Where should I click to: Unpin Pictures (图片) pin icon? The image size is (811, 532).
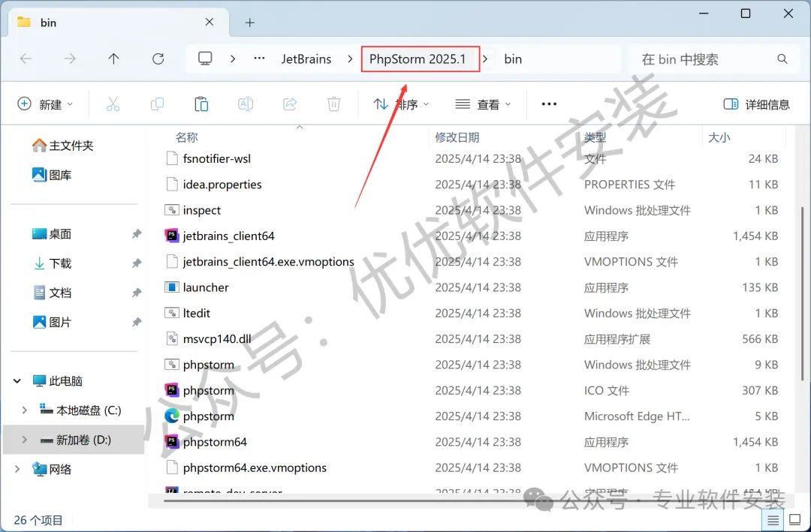coord(136,323)
